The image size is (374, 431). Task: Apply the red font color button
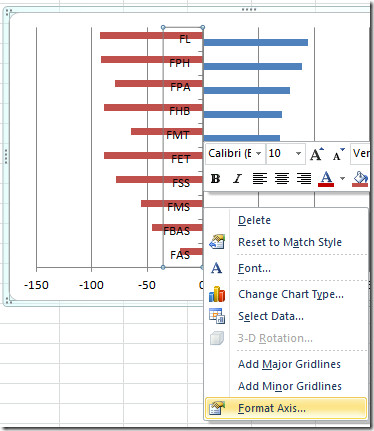(326, 179)
